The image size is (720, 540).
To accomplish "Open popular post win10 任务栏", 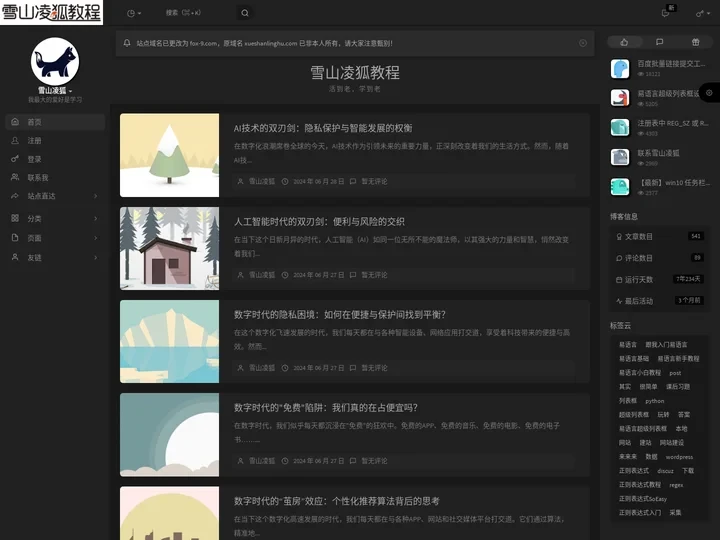I will [674, 183].
